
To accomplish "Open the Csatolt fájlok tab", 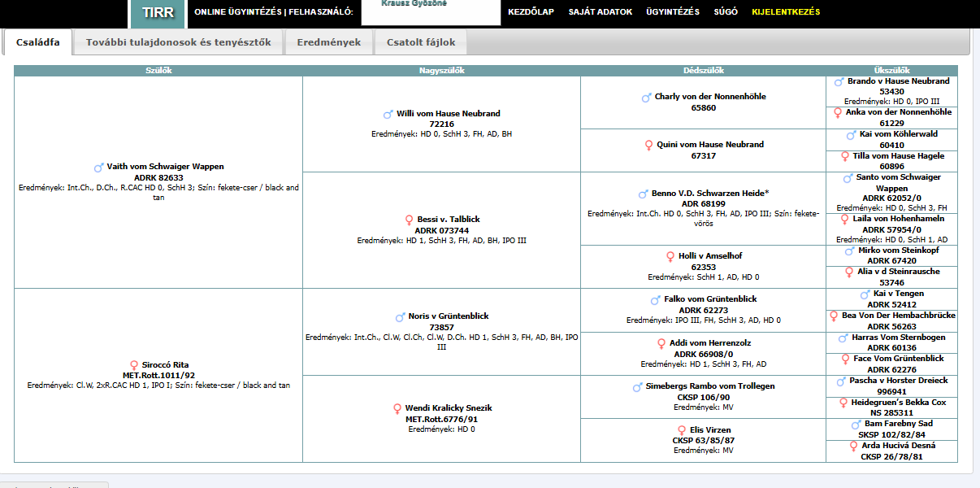I will click(x=420, y=42).
